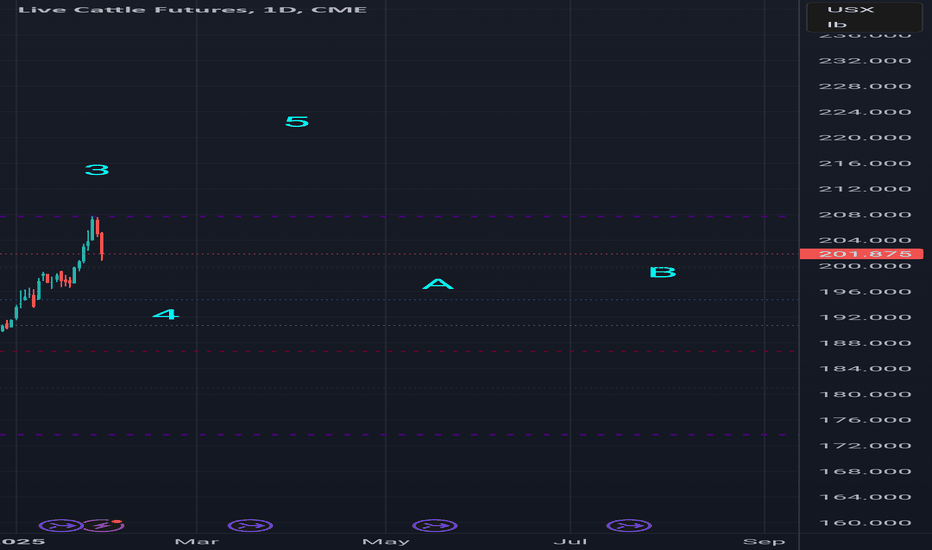
Task: Click the Jul label on time axis
Action: pyautogui.click(x=571, y=542)
